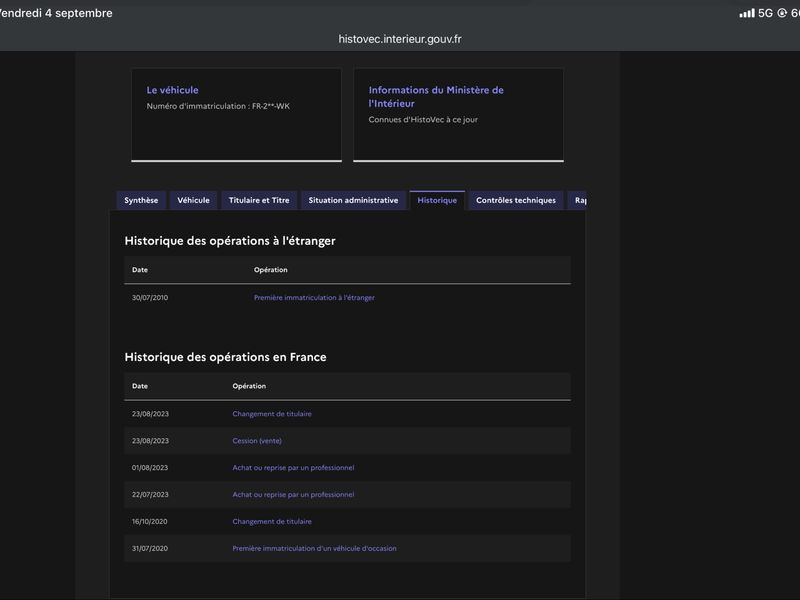800x600 pixels.
Task: Click 'Changement de titulaire' dated 16/10/2020
Action: [x=272, y=521]
